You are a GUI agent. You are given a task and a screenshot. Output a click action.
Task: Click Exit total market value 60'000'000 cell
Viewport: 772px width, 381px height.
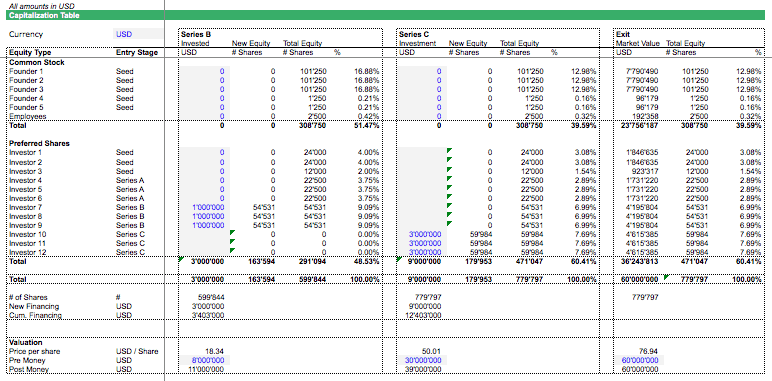pyautogui.click(x=639, y=279)
